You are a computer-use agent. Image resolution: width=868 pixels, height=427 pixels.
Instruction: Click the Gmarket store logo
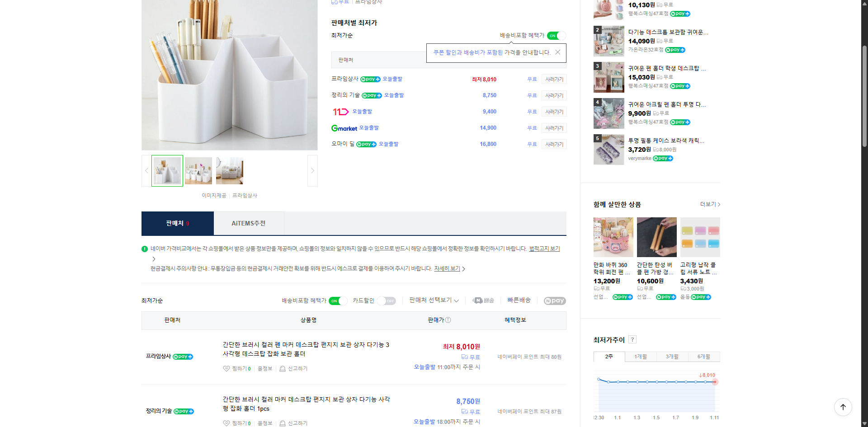point(344,128)
